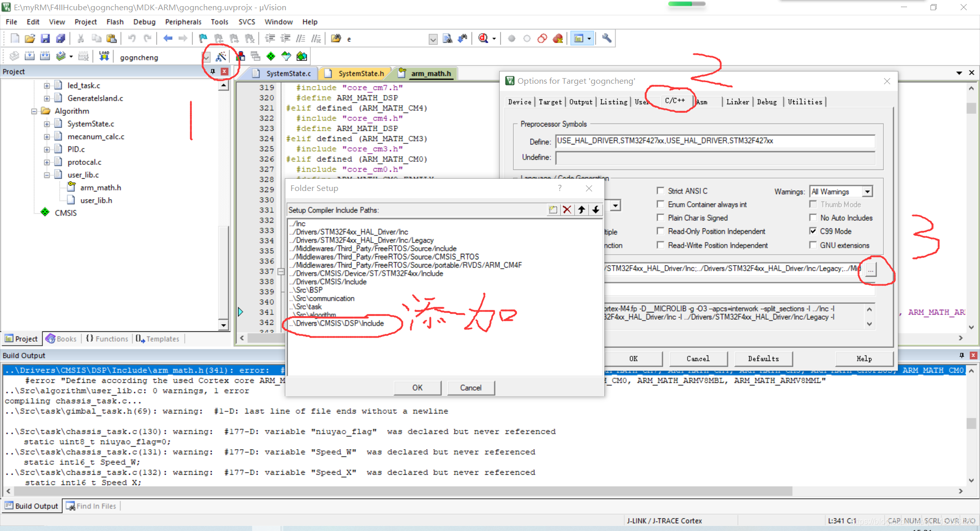Paste from clipboard using the toolbar icon
This screenshot has width=980, height=531.
(x=112, y=38)
